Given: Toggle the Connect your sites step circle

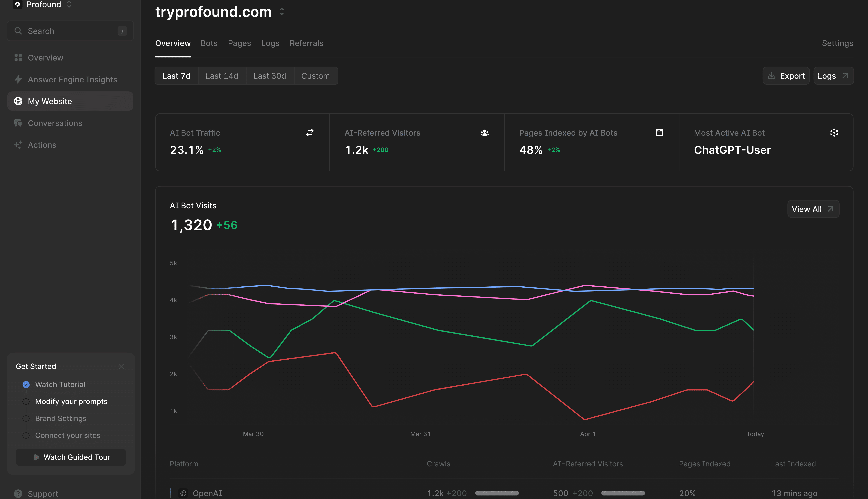Looking at the screenshot, I should tap(26, 435).
